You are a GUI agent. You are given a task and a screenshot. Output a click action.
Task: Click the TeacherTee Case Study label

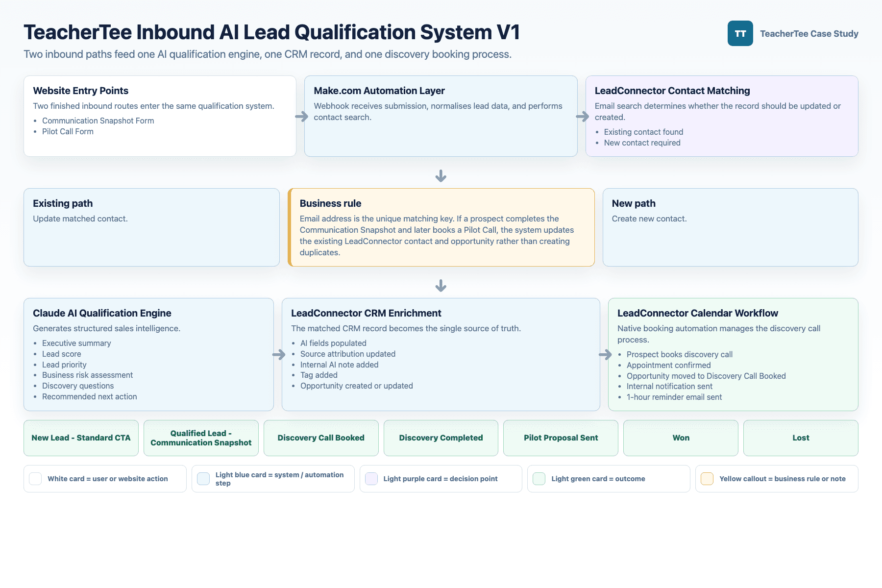[809, 34]
